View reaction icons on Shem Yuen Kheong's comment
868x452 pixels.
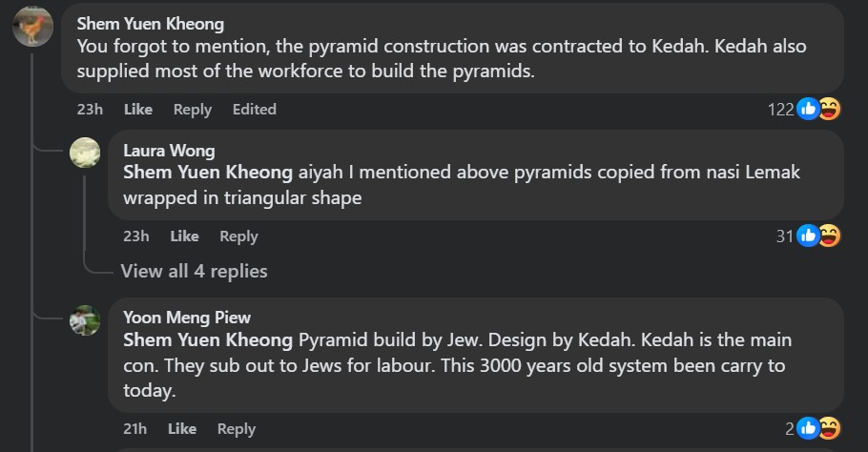818,110
